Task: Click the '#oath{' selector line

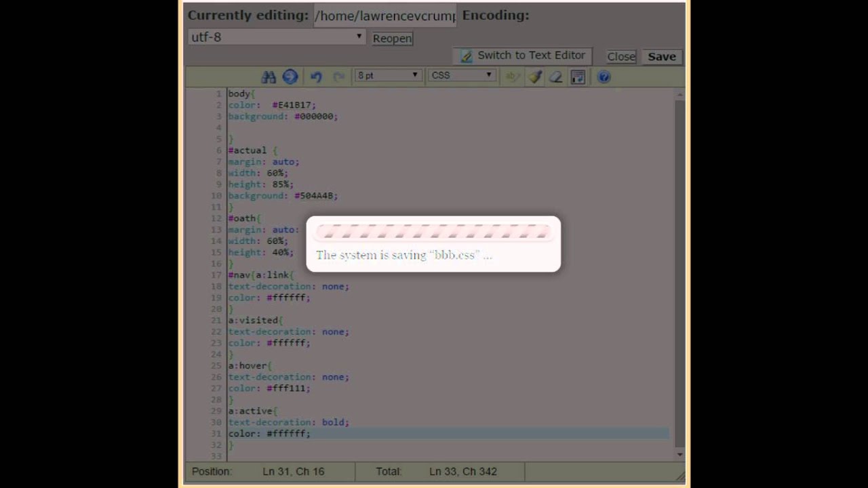Action: [245, 218]
